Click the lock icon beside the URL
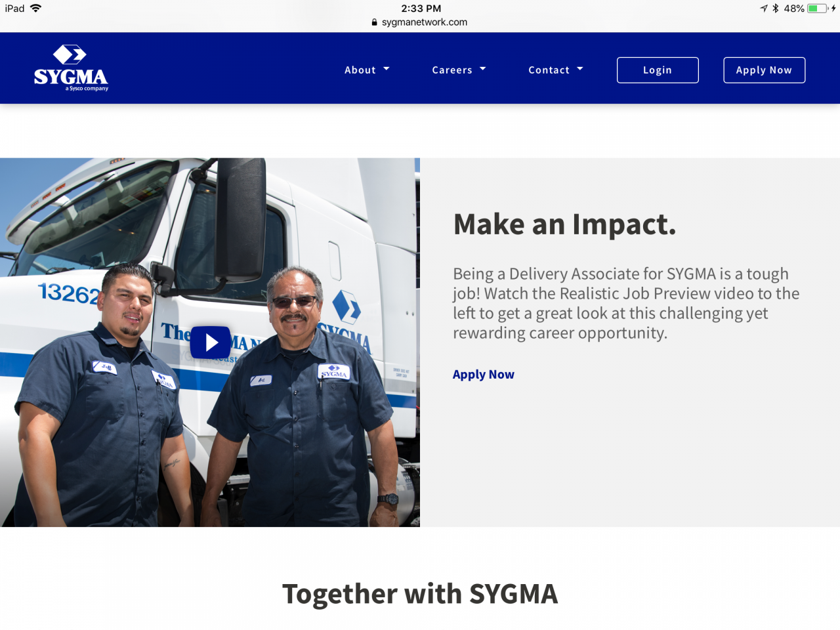The image size is (840, 630). coord(375,22)
